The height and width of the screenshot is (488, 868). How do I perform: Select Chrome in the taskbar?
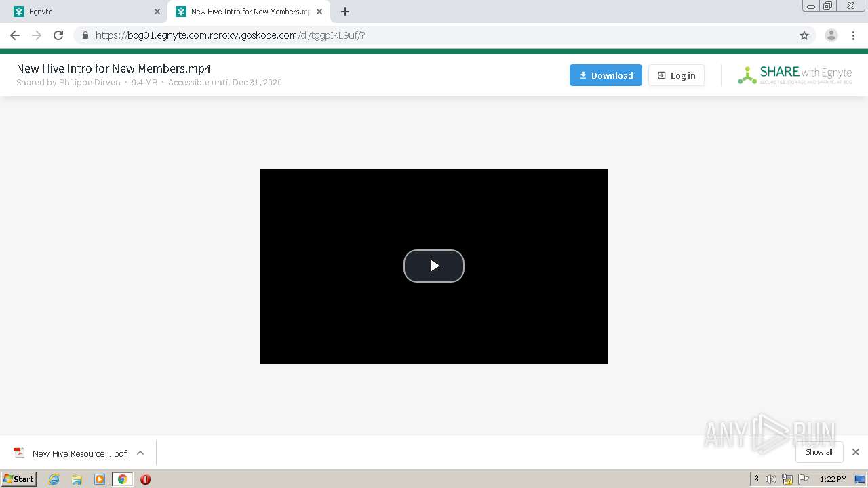122,479
